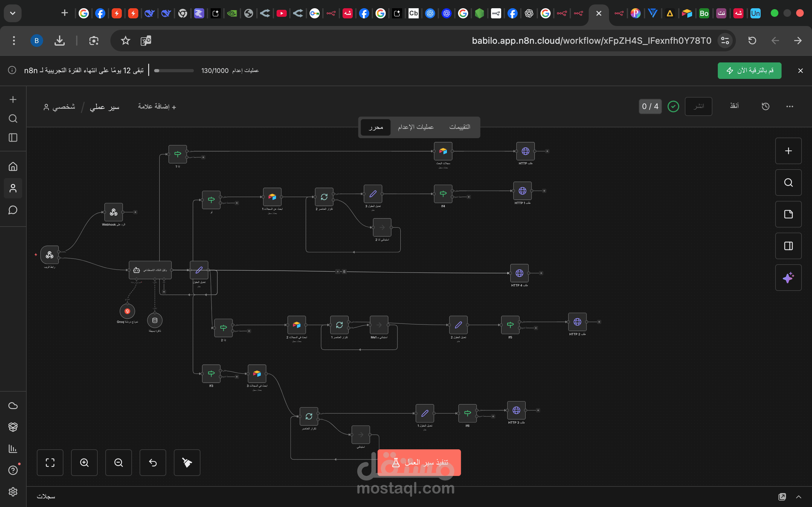Screen dimensions: 812x507
Task: Expand the logs panel chevron
Action: click(x=799, y=497)
